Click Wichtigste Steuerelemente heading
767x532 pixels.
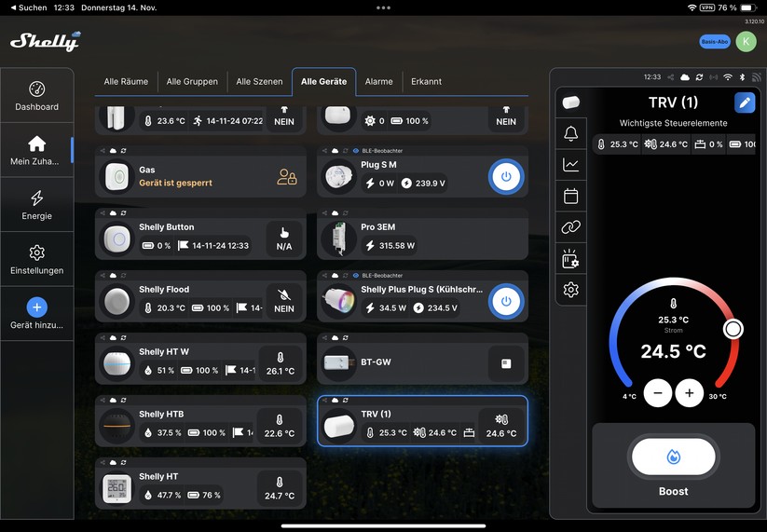click(x=673, y=123)
